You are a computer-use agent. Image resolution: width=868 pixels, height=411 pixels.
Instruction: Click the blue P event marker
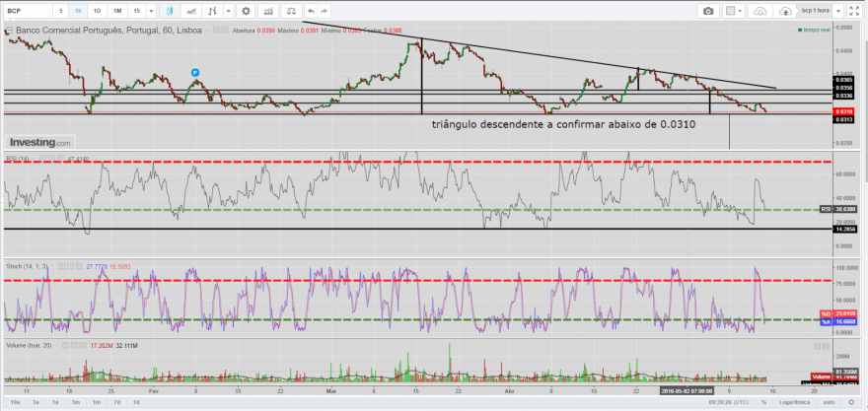195,72
